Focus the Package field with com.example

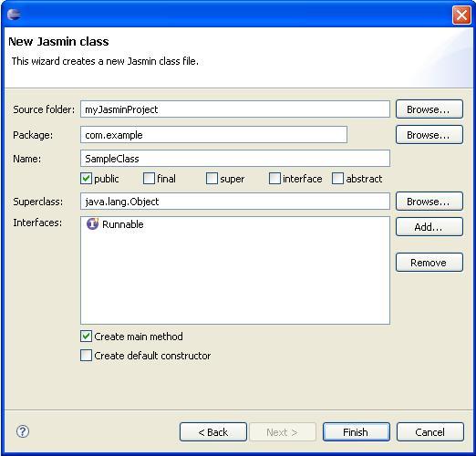[x=213, y=135]
